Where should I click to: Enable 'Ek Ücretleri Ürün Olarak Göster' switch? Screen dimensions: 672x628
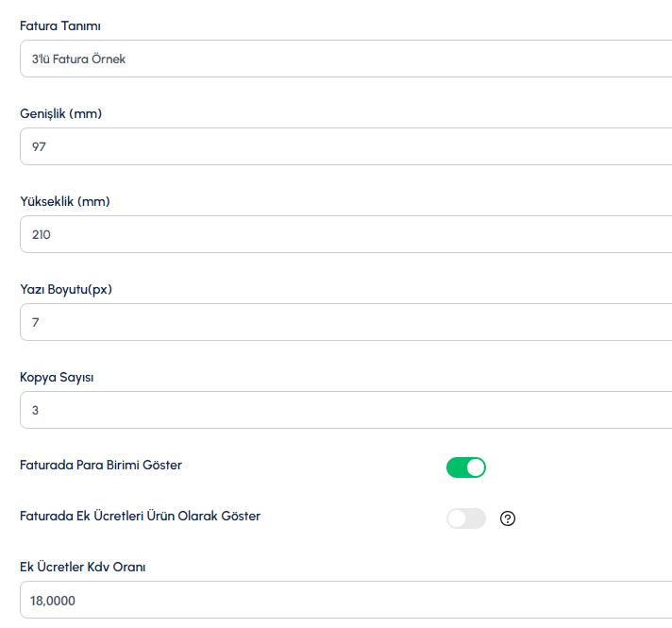click(465, 518)
